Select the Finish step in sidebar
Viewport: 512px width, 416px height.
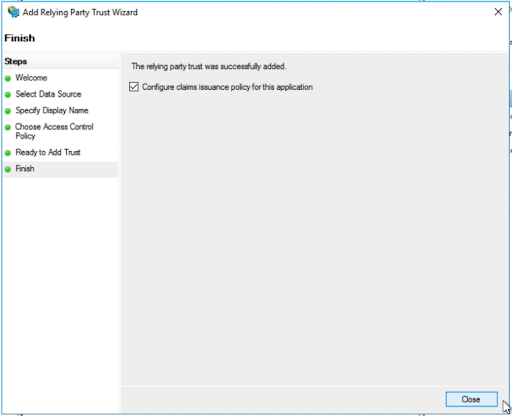(25, 168)
